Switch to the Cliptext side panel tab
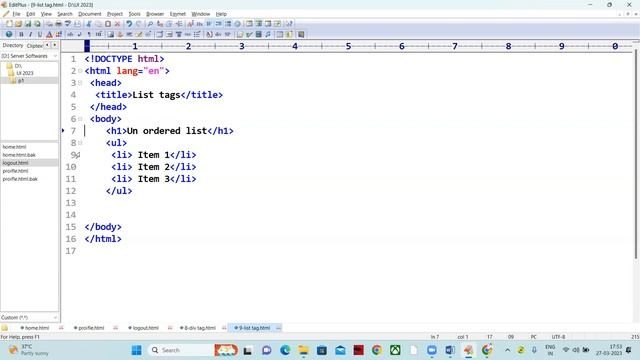Viewport: 640px width, 360px height. pos(35,46)
